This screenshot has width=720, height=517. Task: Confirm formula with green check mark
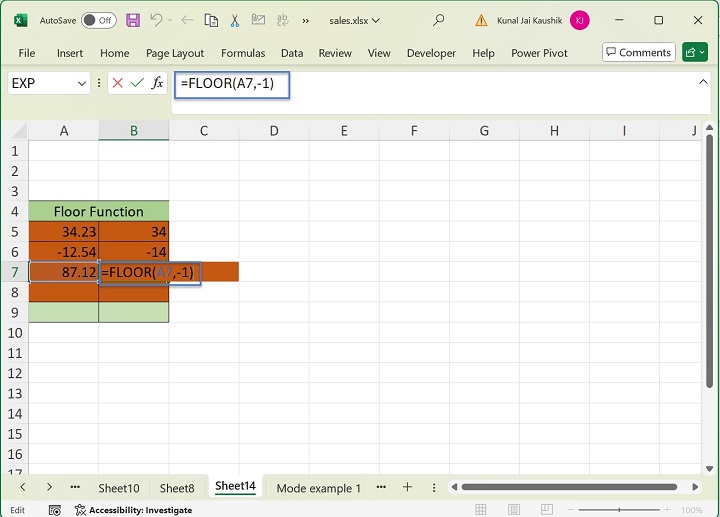[137, 83]
